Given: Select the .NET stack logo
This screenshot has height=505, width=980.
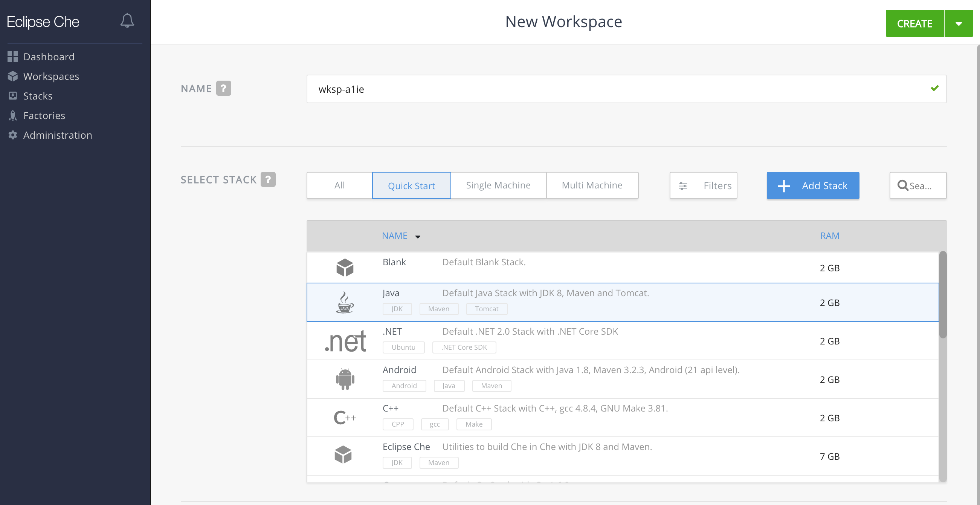Looking at the screenshot, I should coord(345,341).
